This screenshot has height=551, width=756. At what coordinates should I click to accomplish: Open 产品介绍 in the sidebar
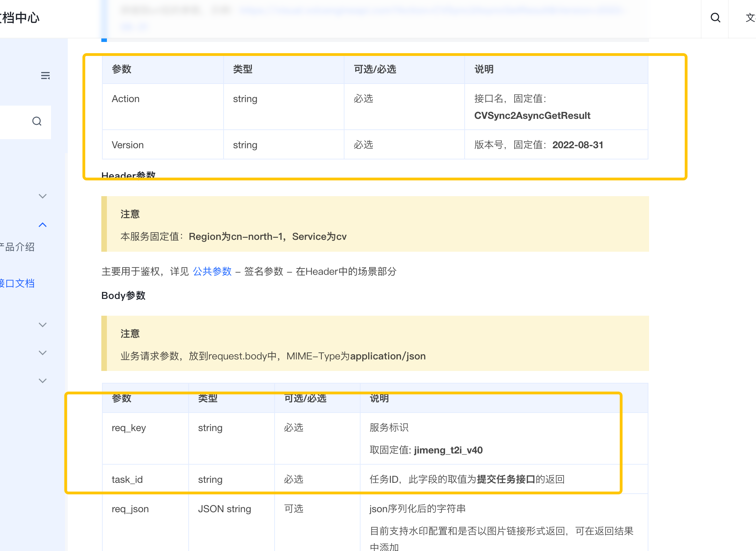click(17, 247)
